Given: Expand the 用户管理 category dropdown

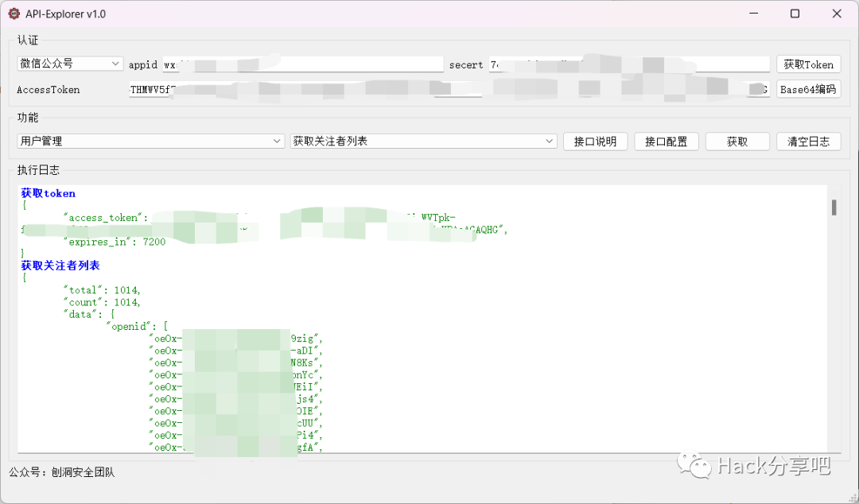Looking at the screenshot, I should click(150, 141).
